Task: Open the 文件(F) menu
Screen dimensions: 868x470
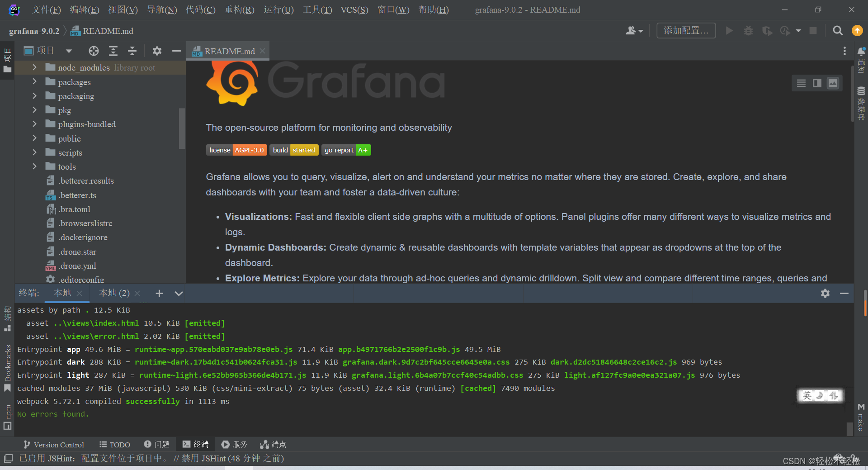Action: [x=47, y=9]
